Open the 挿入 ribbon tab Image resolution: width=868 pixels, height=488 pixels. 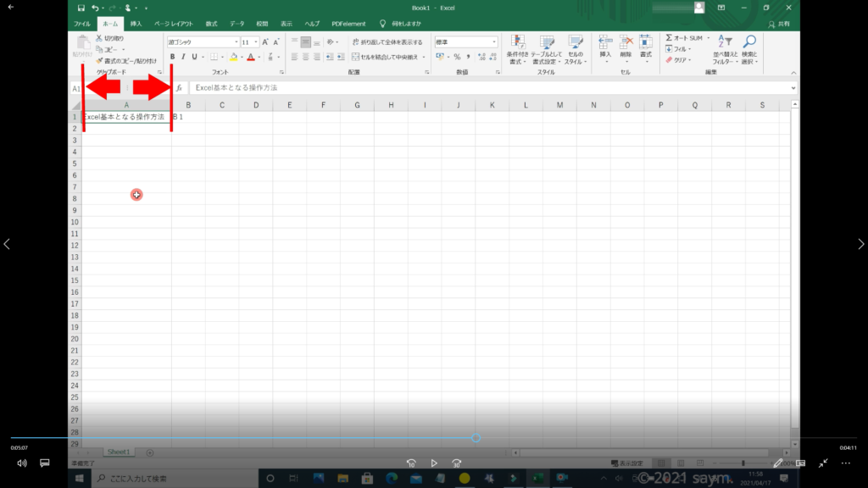point(136,24)
